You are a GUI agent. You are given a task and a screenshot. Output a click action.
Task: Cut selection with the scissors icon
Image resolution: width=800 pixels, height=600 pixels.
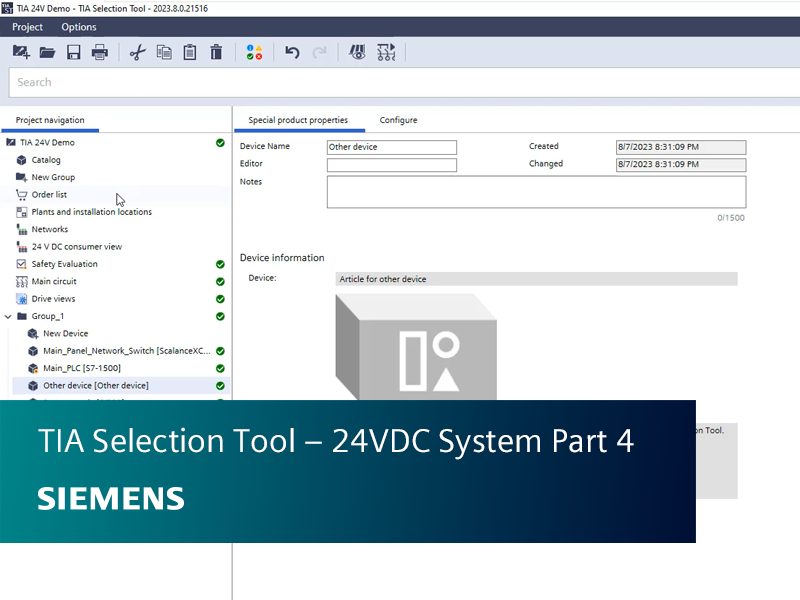pos(138,52)
